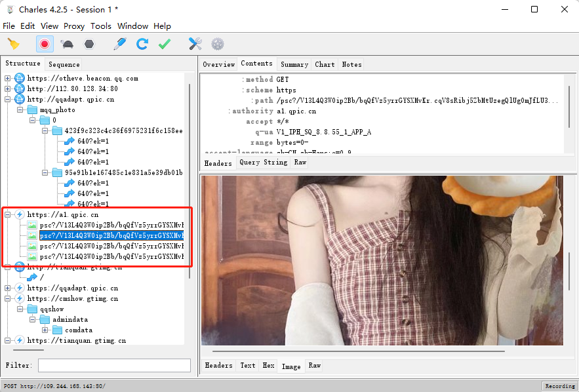Click the repeat request refresh icon
Image resolution: width=579 pixels, height=392 pixels.
[142, 44]
